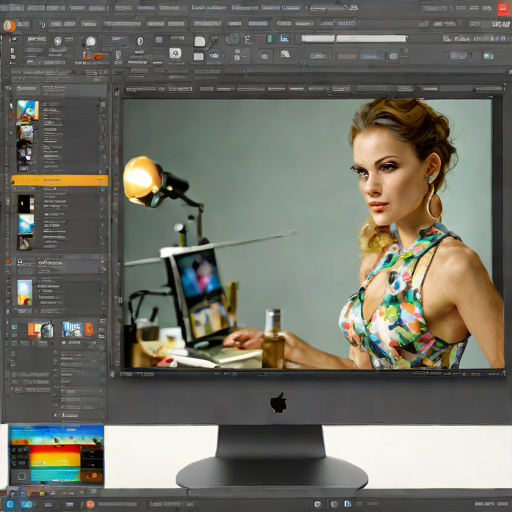This screenshot has width=512, height=512.
Task: Click the long white input field in toolbar
Action: [x=372, y=39]
